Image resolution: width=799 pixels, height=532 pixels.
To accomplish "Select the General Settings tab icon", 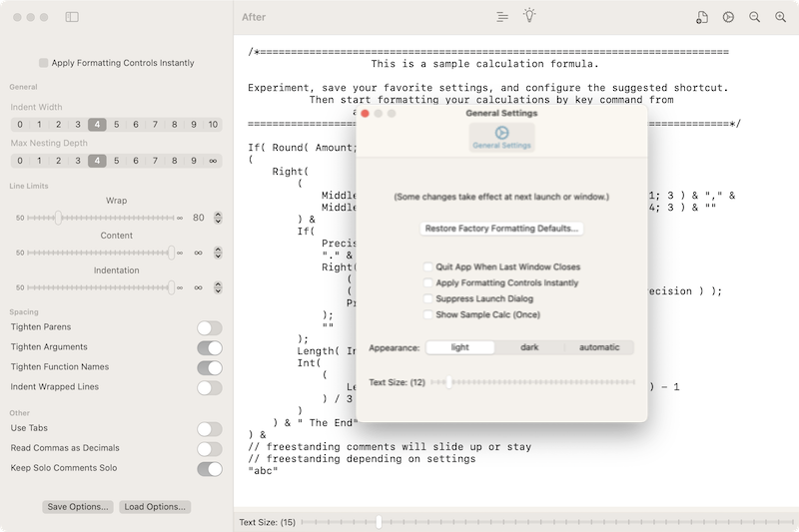I will 502,137.
